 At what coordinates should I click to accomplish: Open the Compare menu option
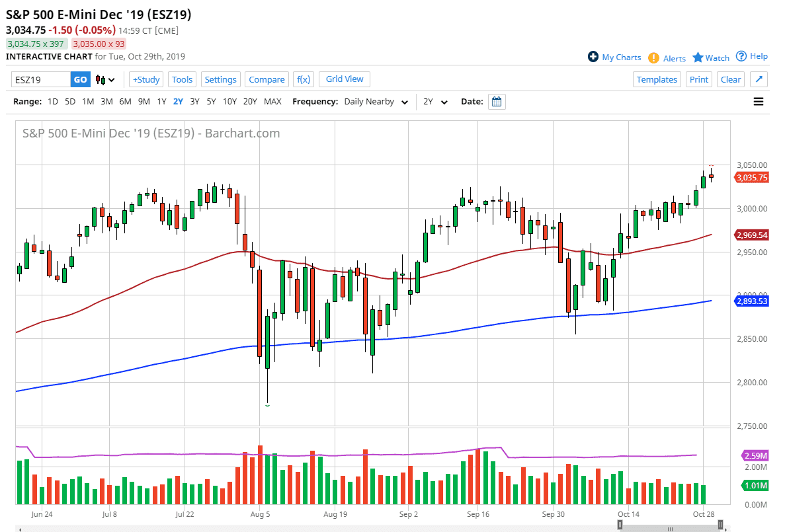point(267,79)
